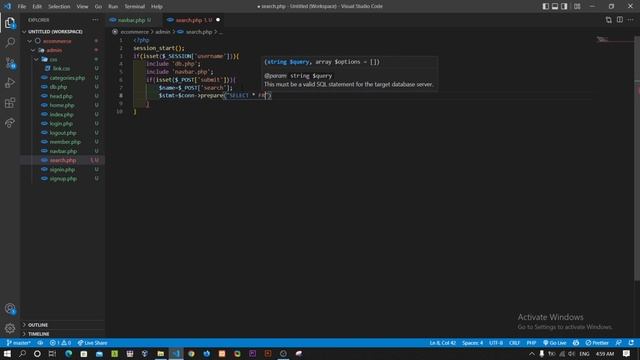Viewport: 640px width, 360px height.
Task: Open db.php in the explorer
Action: pyautogui.click(x=58, y=87)
